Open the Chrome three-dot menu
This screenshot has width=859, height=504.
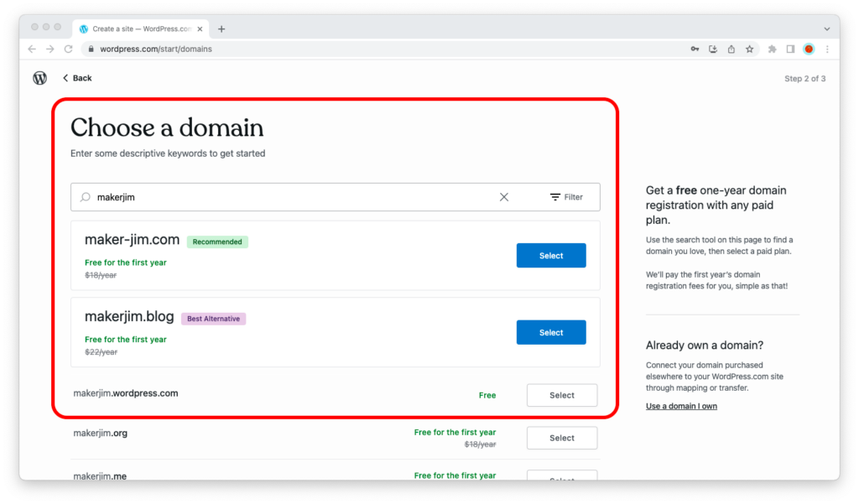pyautogui.click(x=827, y=49)
